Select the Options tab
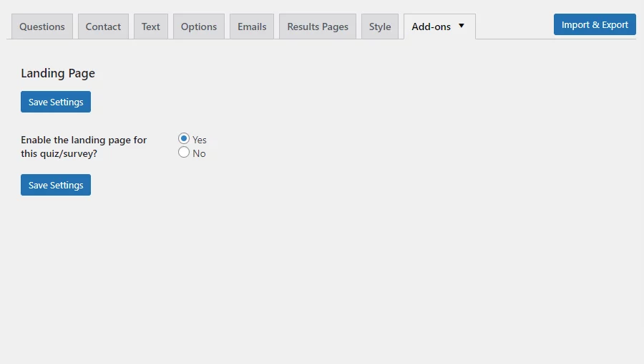 tap(199, 27)
